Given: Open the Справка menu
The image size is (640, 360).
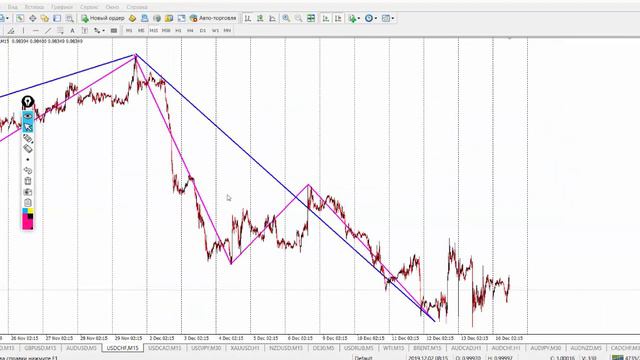Looking at the screenshot, I should pos(137,7).
